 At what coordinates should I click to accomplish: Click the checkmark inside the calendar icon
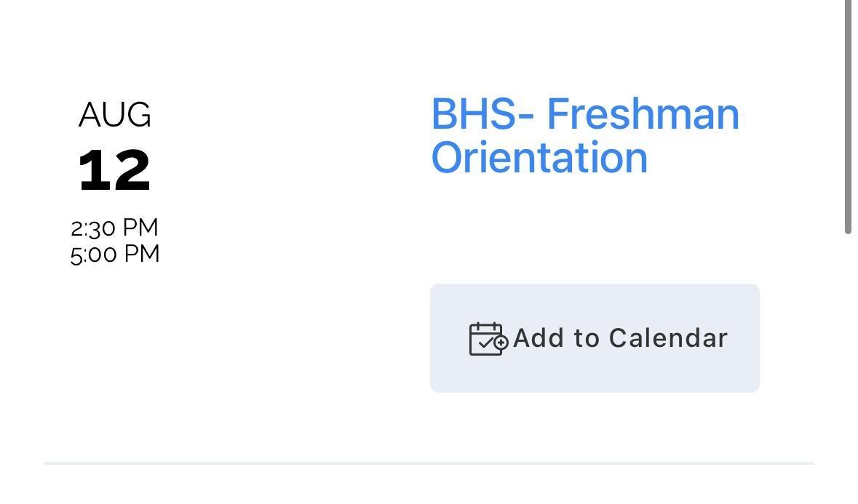click(485, 345)
